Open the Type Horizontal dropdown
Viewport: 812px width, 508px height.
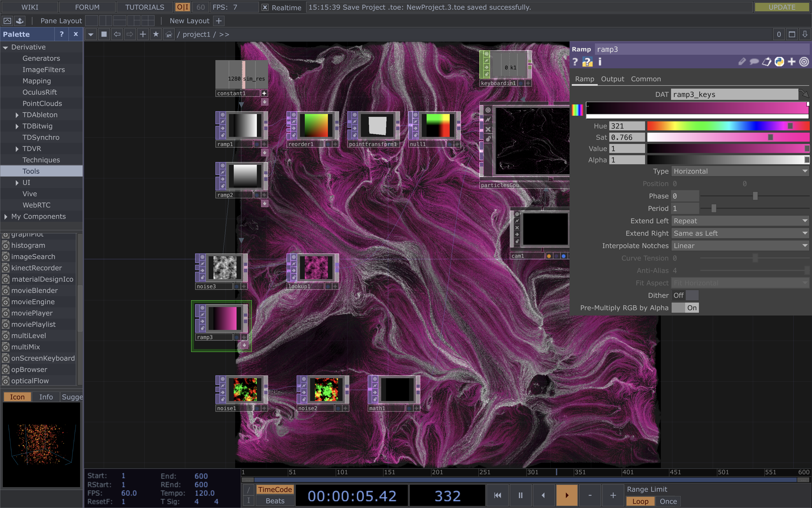(740, 171)
